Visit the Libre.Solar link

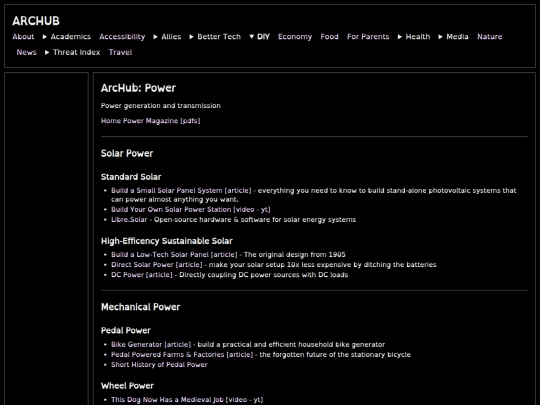coord(129,220)
